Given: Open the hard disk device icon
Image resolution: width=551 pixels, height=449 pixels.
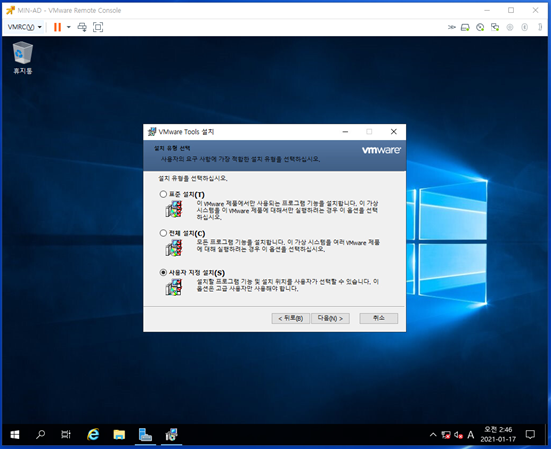Looking at the screenshot, I should (x=465, y=27).
